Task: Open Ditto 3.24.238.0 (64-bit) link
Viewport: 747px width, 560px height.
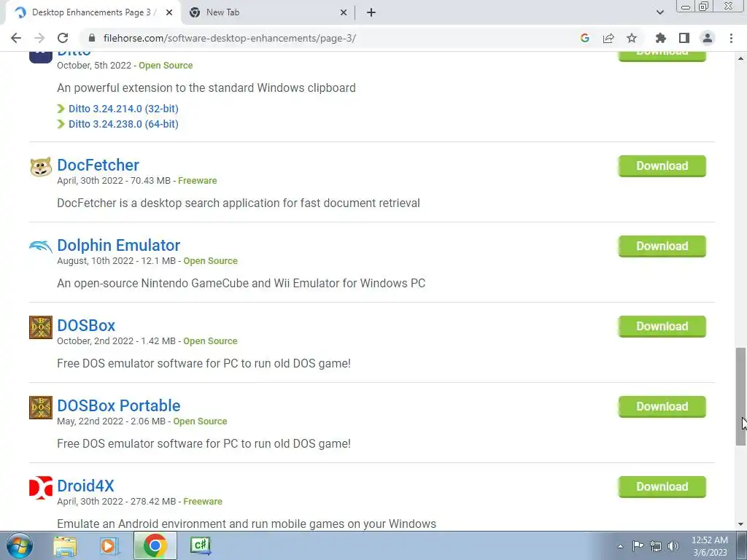Action: (x=123, y=124)
